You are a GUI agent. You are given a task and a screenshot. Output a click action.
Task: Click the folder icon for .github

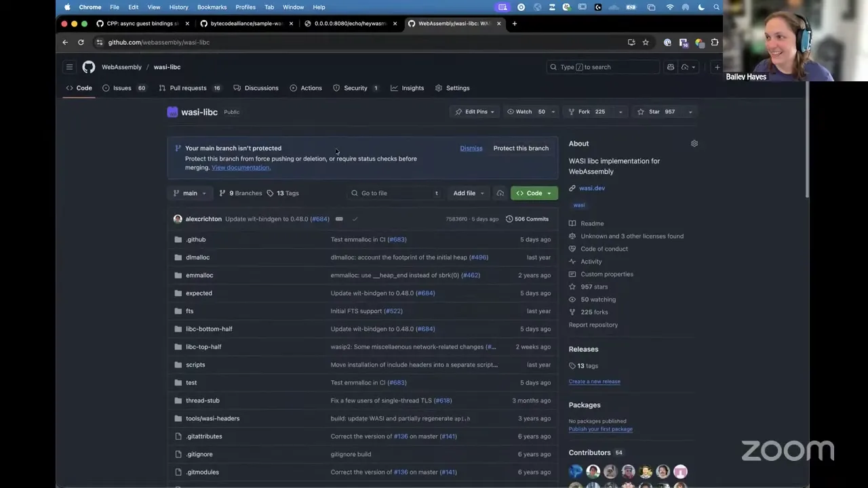pyautogui.click(x=178, y=239)
